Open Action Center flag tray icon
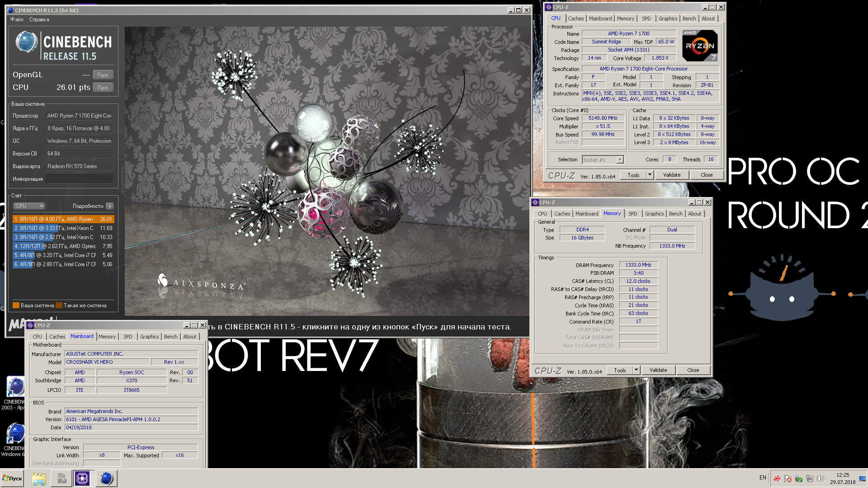Screen dimensions: 868x488 tap(788, 479)
